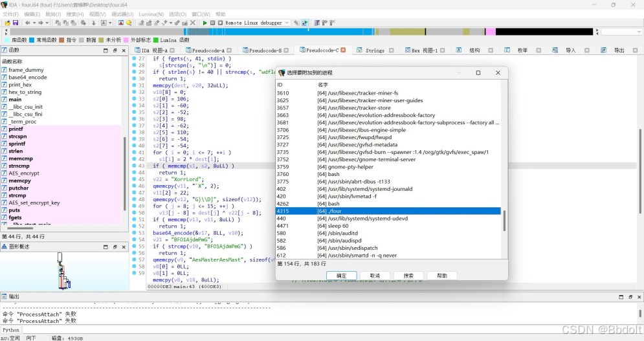Viewport: 644px width, 341px height.
Task: Open the 调试器(U) menu
Action: [x=123, y=14]
